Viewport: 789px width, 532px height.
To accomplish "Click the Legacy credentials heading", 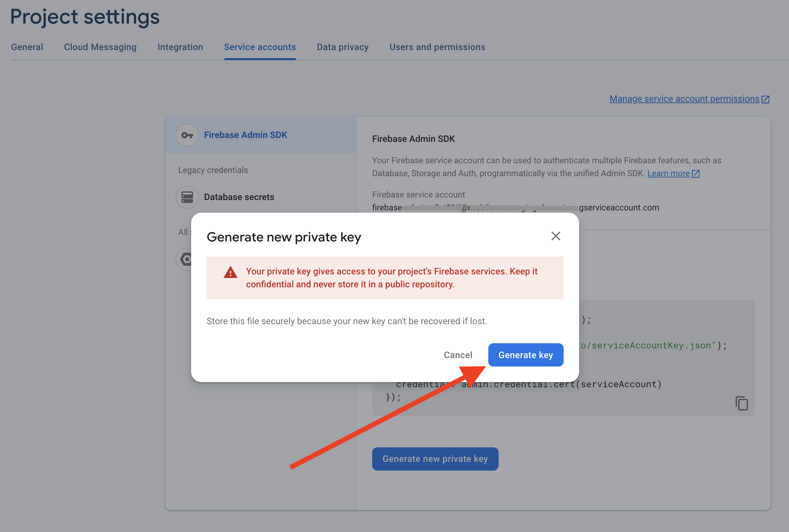I will tap(213, 170).
